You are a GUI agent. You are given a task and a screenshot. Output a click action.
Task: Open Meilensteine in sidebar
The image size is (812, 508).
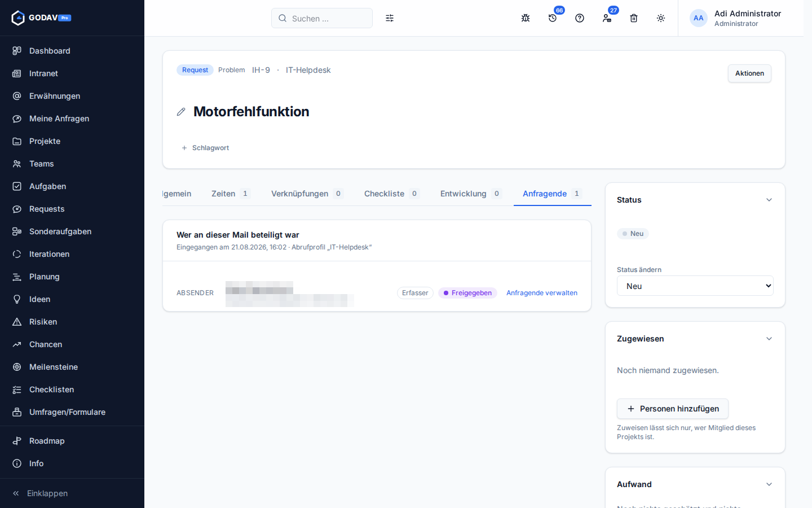point(72,367)
